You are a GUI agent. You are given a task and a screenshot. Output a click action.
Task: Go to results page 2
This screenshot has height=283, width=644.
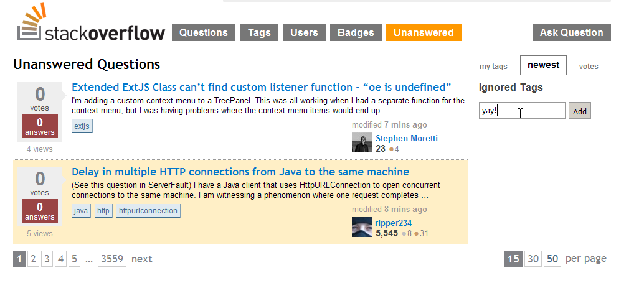33,259
